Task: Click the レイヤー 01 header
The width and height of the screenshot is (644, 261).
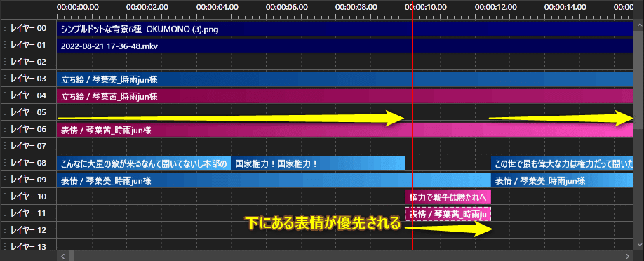Action: pos(28,46)
